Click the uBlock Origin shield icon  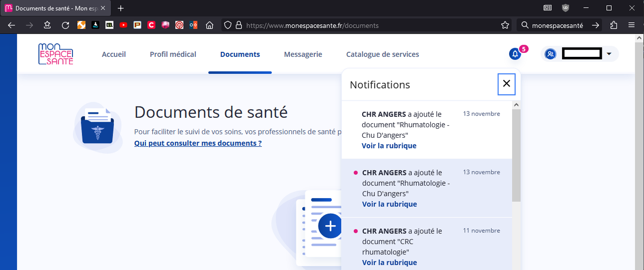click(566, 8)
